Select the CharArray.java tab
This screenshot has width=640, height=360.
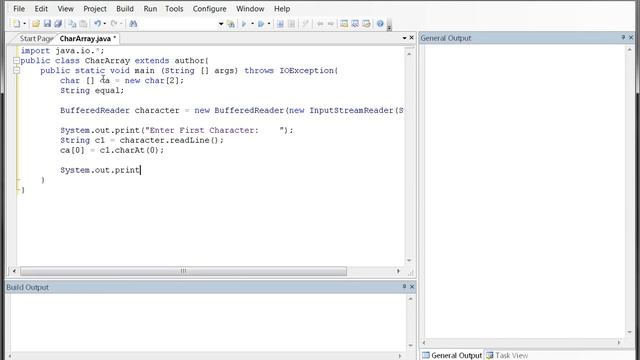click(x=87, y=38)
